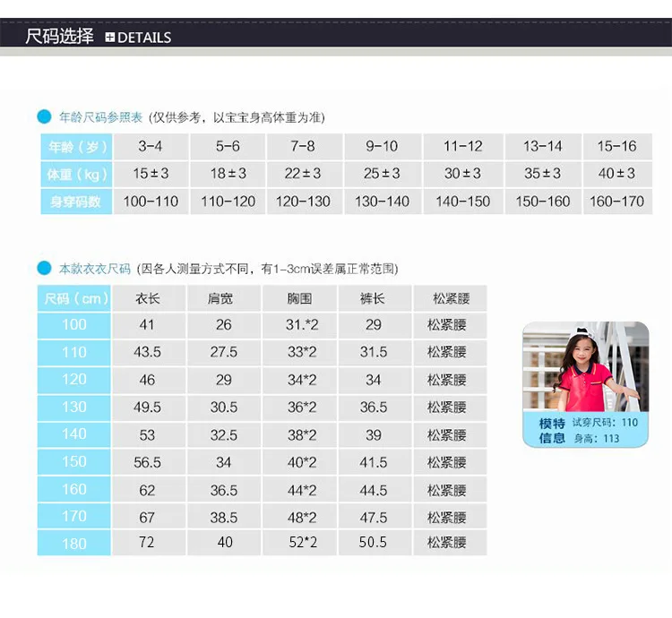Click age cell 3-4
672x618 pixels.
(151, 147)
